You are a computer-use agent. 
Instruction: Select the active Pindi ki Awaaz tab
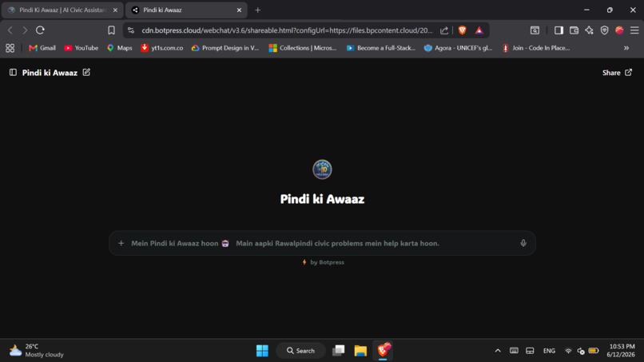click(x=186, y=10)
